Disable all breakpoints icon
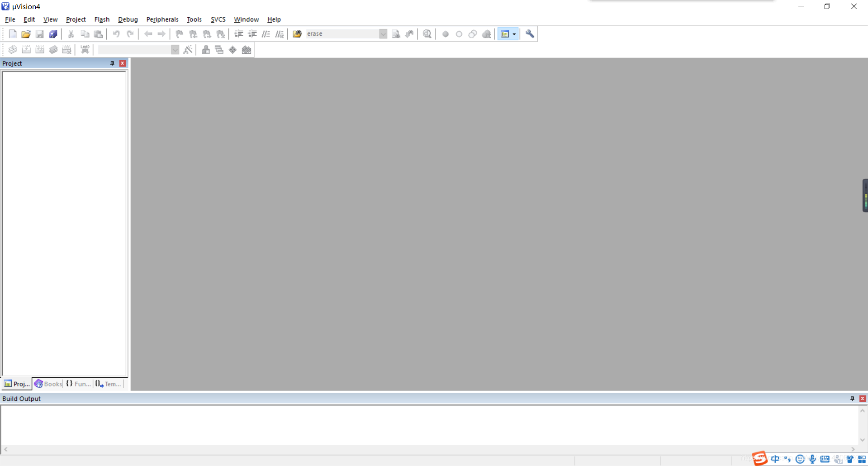 [x=473, y=34]
